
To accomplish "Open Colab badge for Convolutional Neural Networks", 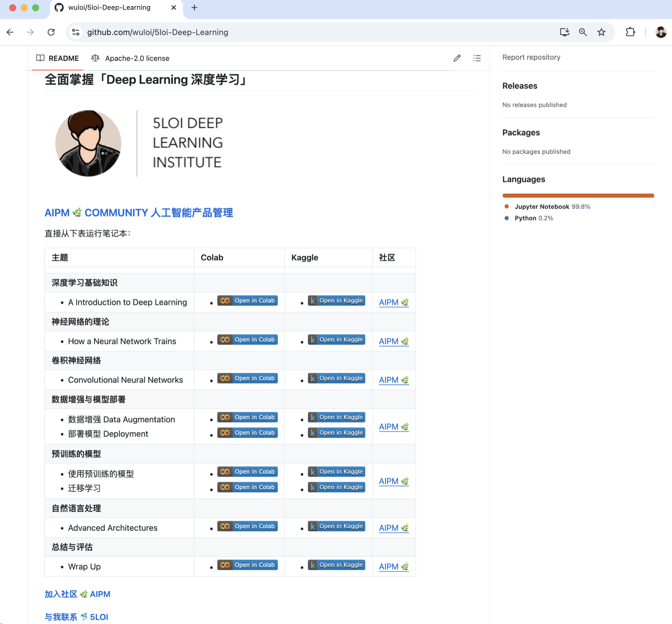I will pos(248,378).
